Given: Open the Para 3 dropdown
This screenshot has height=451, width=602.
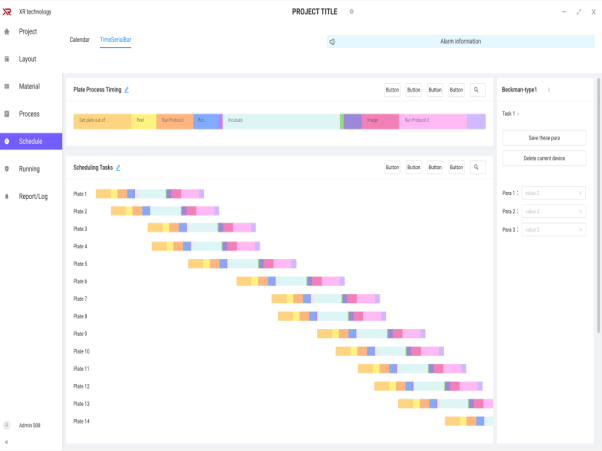Looking at the screenshot, I should point(553,230).
